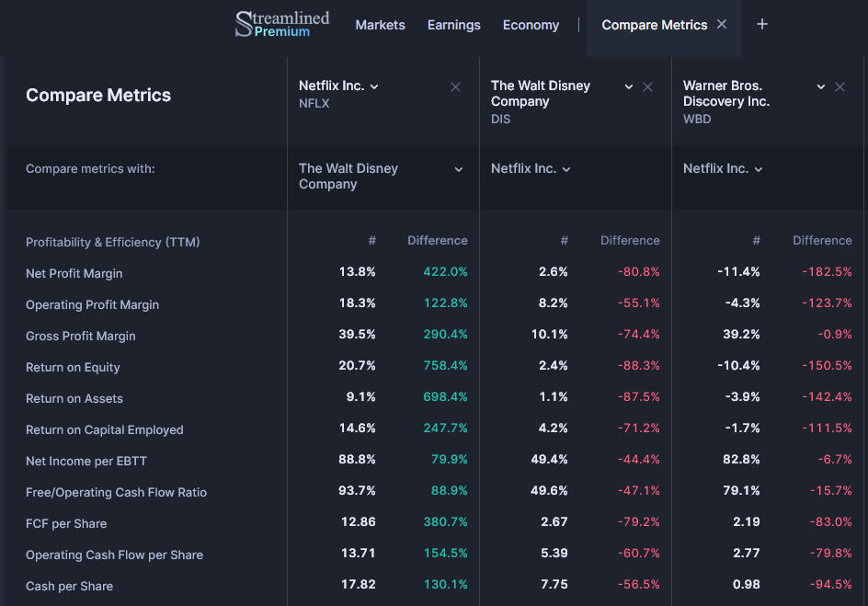Click Return on Capital Employed label
868x606 pixels.
(x=105, y=430)
